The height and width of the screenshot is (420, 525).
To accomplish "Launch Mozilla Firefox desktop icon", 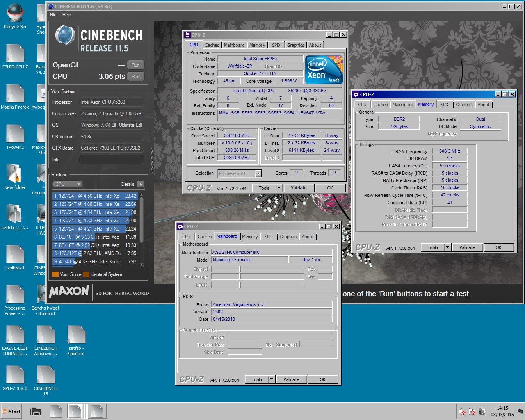I will (15, 97).
